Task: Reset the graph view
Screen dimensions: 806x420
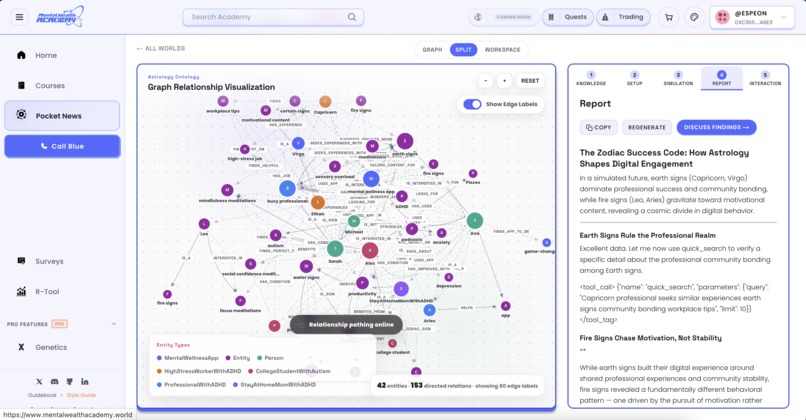Action: (x=530, y=81)
